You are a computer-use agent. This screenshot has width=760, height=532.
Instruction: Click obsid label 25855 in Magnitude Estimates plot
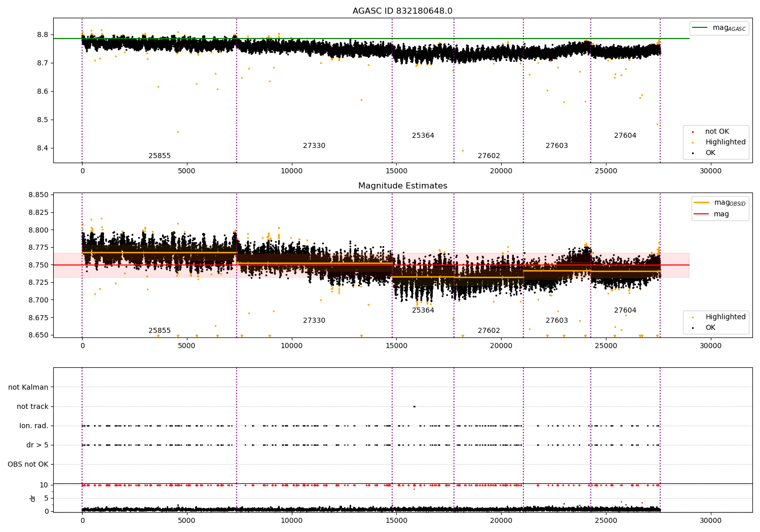pos(160,331)
